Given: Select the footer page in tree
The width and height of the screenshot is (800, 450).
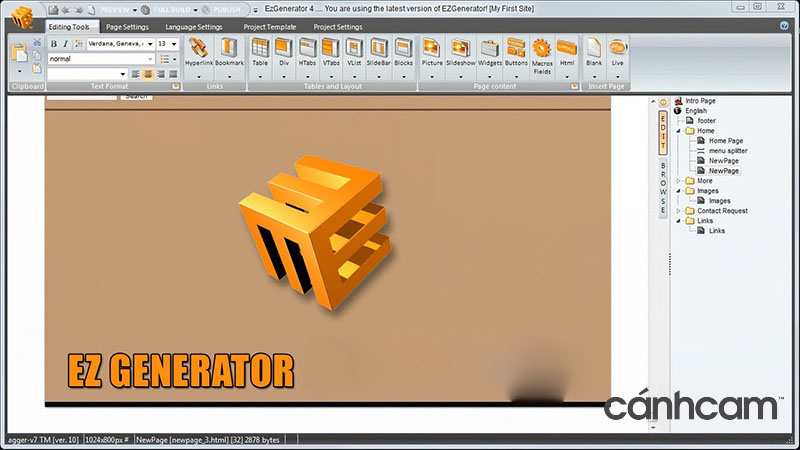Looking at the screenshot, I should coord(706,121).
